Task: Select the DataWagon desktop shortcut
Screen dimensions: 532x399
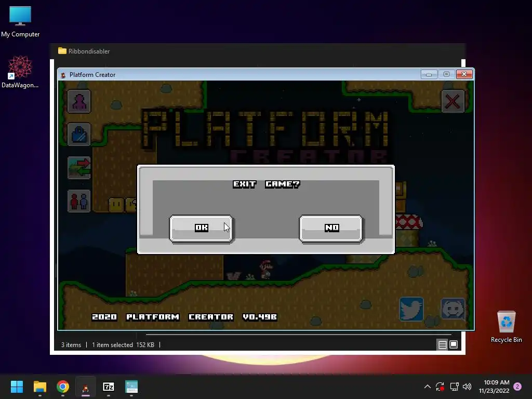Action: pyautogui.click(x=20, y=72)
